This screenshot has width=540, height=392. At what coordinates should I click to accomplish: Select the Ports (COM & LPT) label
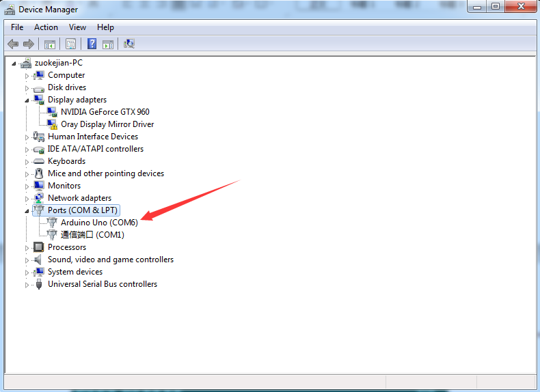[83, 210]
